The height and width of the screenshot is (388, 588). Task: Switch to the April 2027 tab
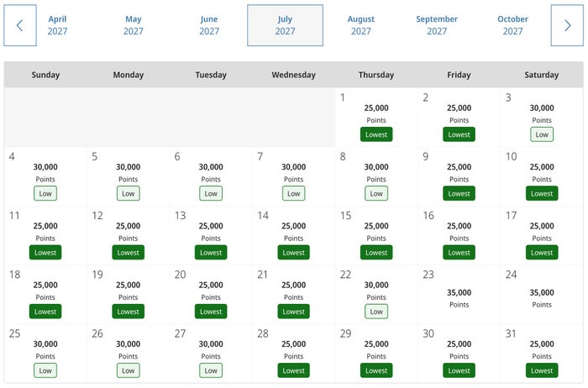point(57,25)
